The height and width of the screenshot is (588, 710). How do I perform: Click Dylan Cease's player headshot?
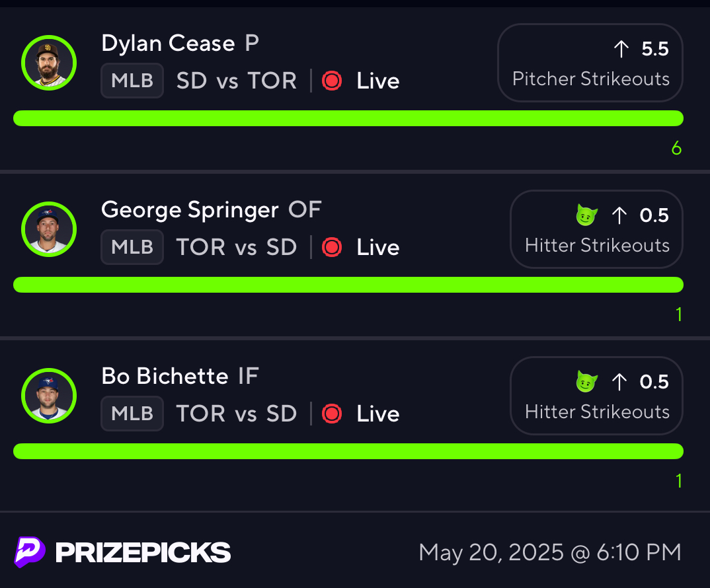pos(49,63)
